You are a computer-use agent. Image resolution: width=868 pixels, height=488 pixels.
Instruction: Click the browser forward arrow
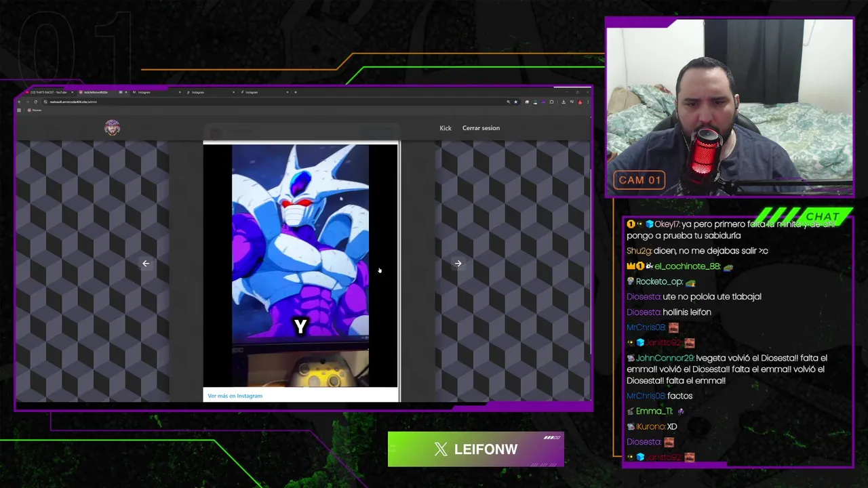click(x=28, y=102)
